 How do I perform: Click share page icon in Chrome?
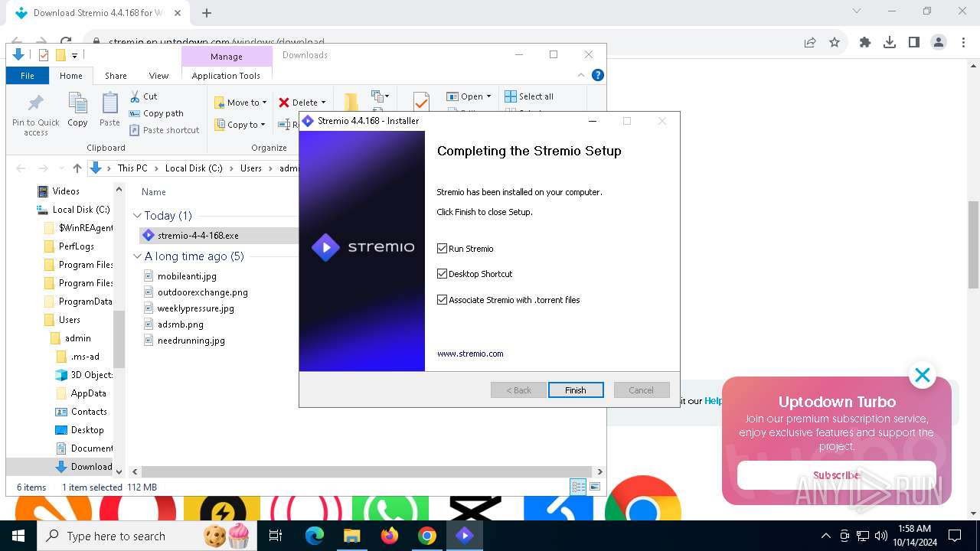click(x=810, y=43)
